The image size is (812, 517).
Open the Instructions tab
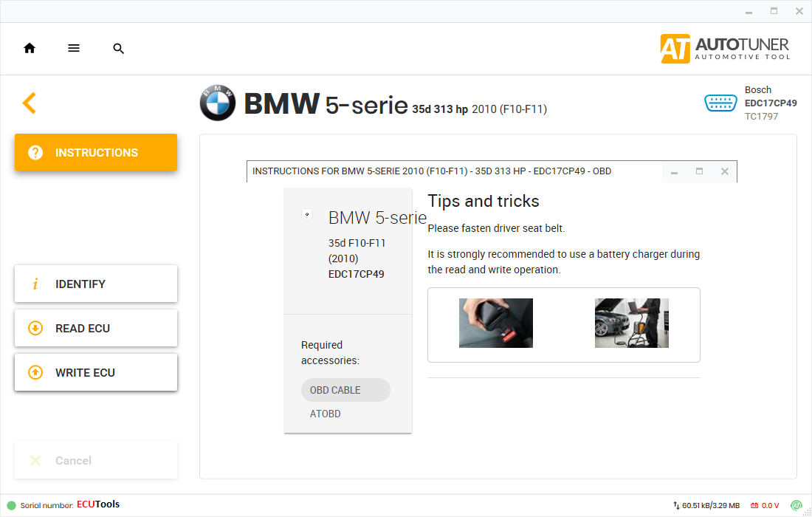(x=96, y=152)
